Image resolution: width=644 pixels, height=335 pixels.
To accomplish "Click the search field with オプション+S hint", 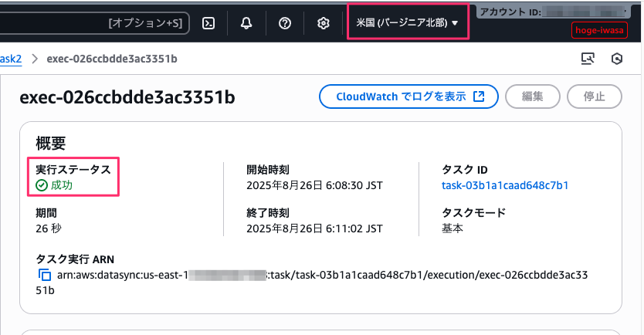I will point(94,23).
